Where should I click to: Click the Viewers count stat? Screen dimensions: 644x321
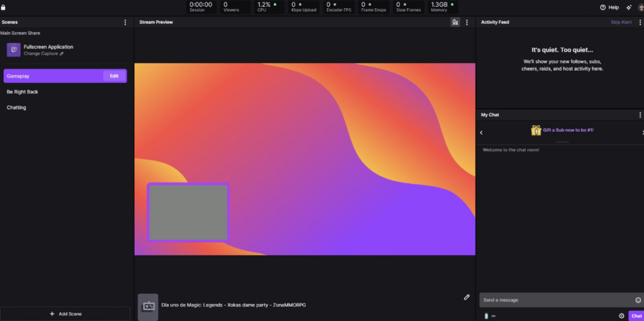[x=236, y=7]
